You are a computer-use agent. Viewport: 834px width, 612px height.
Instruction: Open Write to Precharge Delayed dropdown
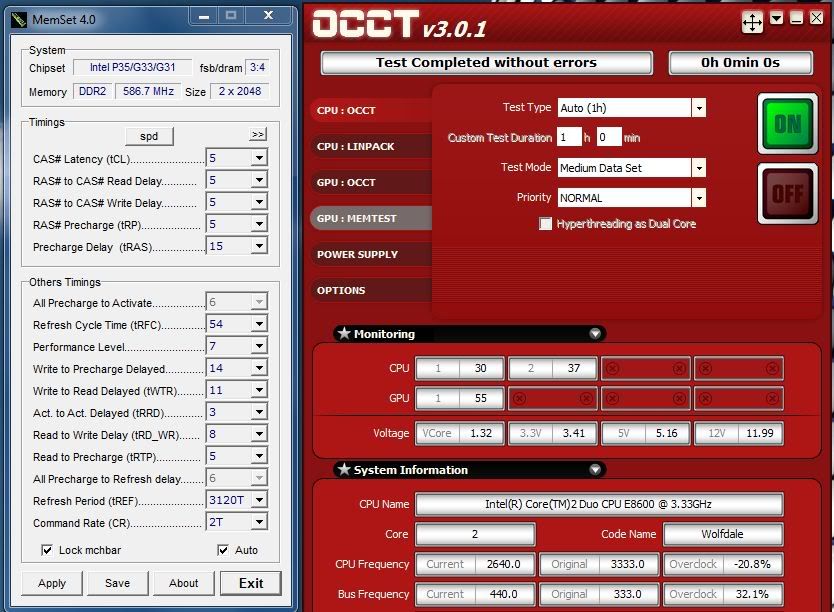(x=259, y=368)
